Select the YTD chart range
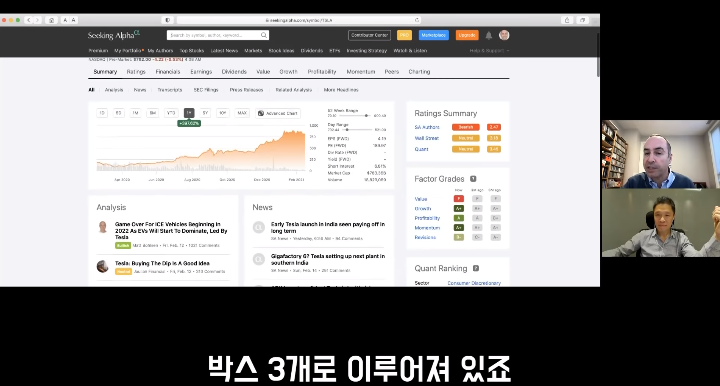The image size is (720, 386). click(x=171, y=113)
